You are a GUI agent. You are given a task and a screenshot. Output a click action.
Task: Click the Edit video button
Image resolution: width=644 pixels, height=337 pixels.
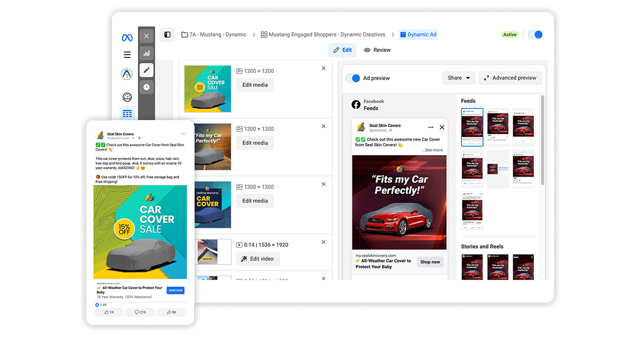tap(258, 259)
